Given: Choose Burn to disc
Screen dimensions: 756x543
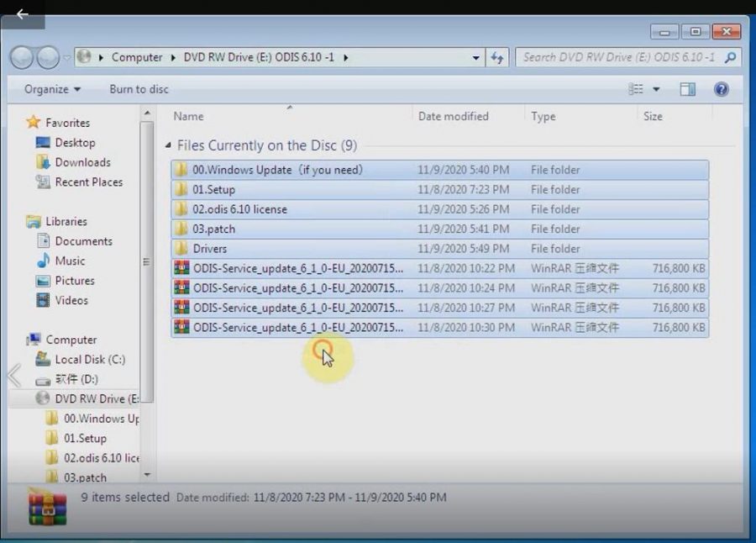Looking at the screenshot, I should [x=139, y=89].
